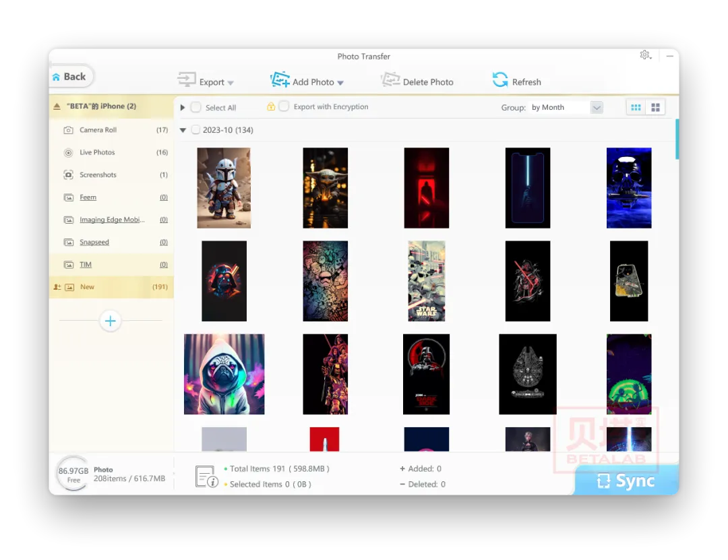Screen dimensions: 728x560
Task: Open the TIM album
Action: coord(111,265)
